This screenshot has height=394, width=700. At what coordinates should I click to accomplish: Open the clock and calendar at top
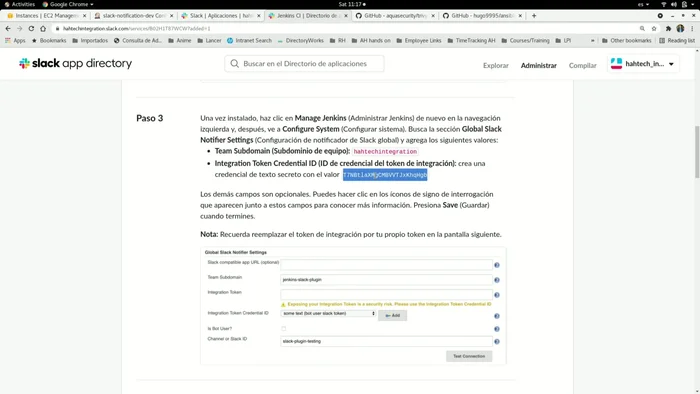coord(352,4)
